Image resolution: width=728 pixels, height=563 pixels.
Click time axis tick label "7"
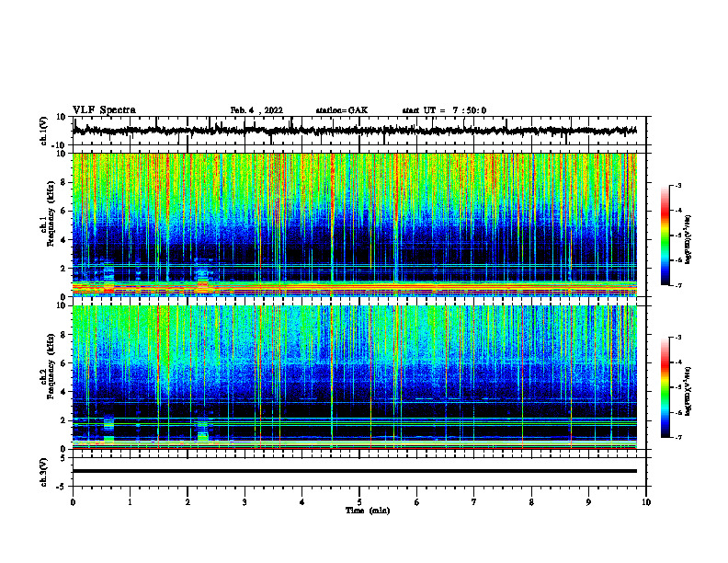pyautogui.click(x=474, y=501)
